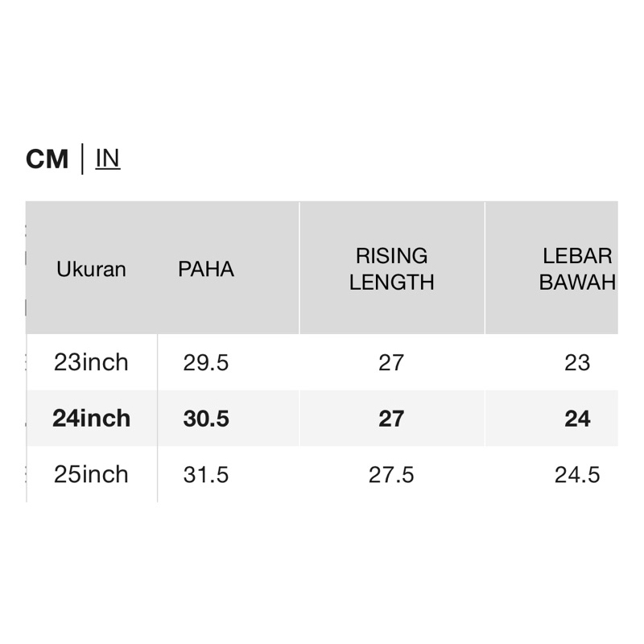
Task: Select LEBAR BAWAH value 24.5
Action: tap(577, 475)
